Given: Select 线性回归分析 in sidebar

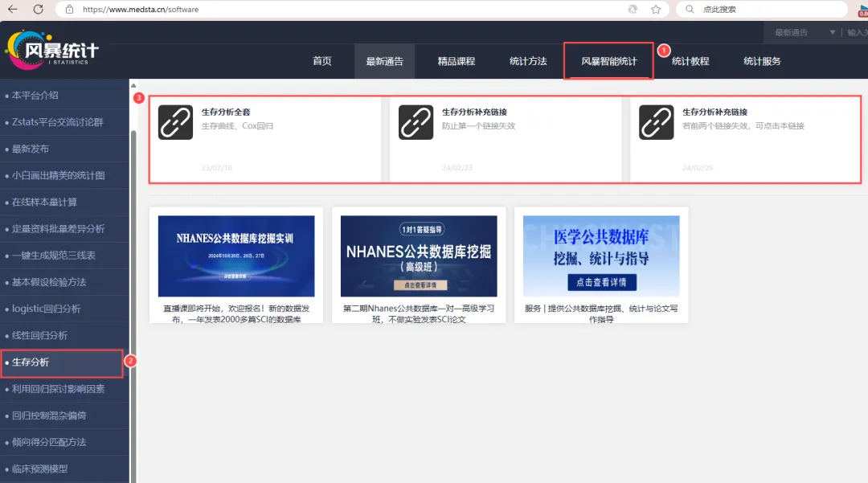Looking at the screenshot, I should point(64,335).
